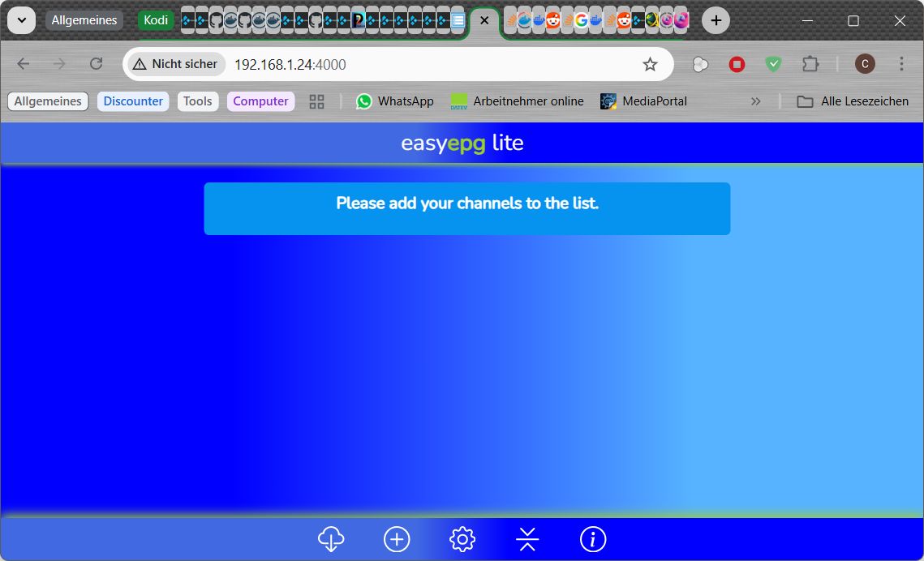The width and height of the screenshot is (924, 561).
Task: Bookmark this page with the star icon
Action: coord(650,64)
